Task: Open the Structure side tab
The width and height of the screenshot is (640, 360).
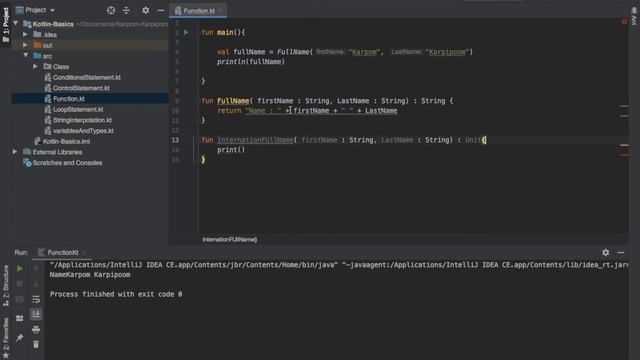Action: (6, 286)
